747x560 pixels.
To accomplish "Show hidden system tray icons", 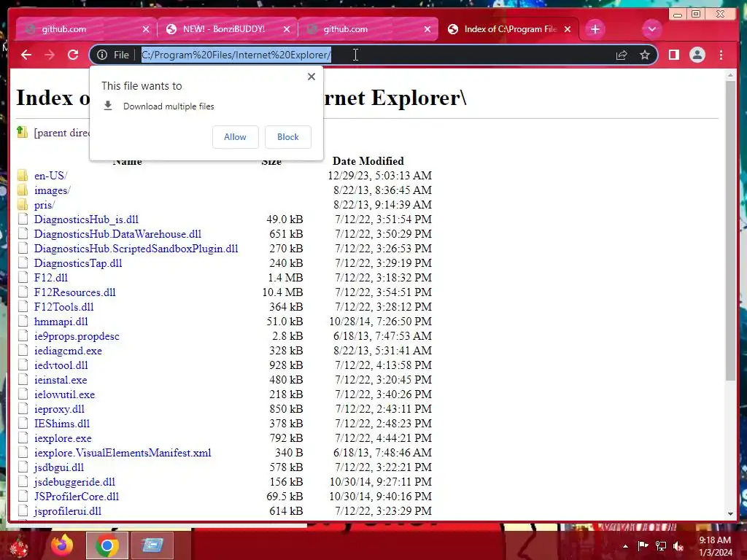I will 625,547.
